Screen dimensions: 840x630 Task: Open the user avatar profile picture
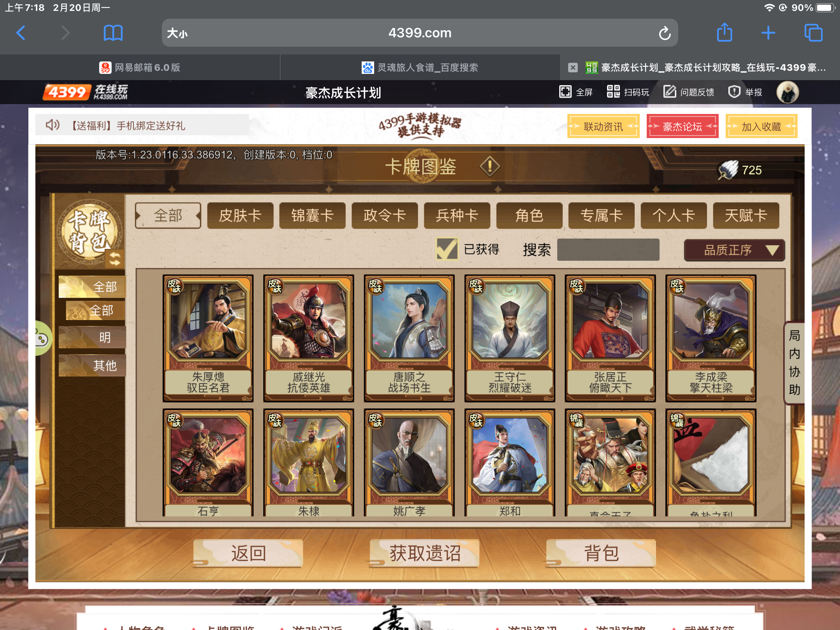point(787,92)
